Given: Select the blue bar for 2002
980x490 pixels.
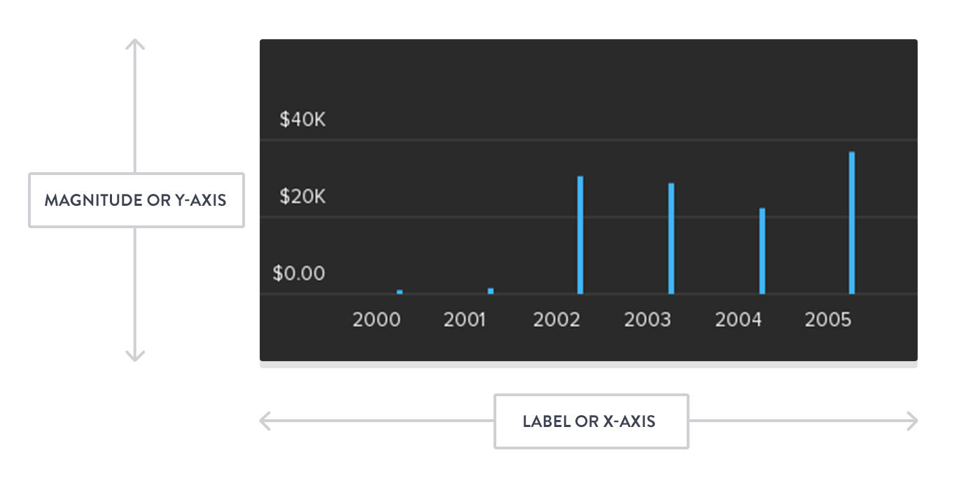Looking at the screenshot, I should coord(580,235).
